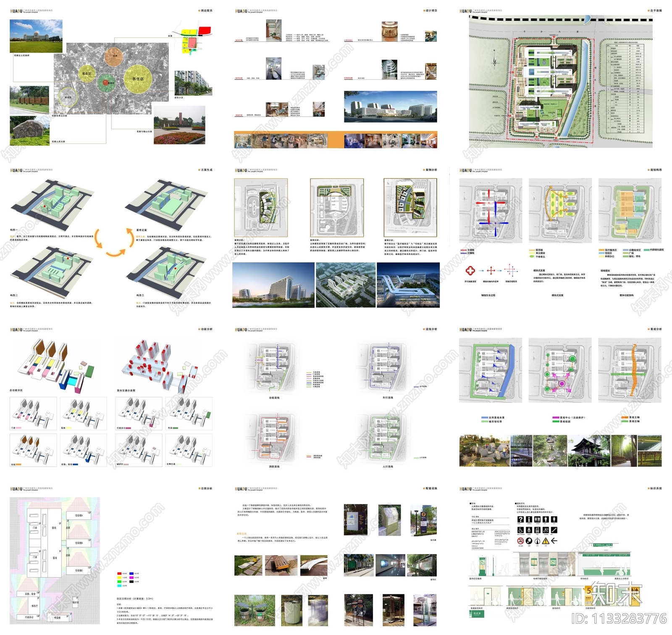Screen dimensions: 672x635
Task: Click the economic indicators table beside the site plan
Action: [626, 87]
